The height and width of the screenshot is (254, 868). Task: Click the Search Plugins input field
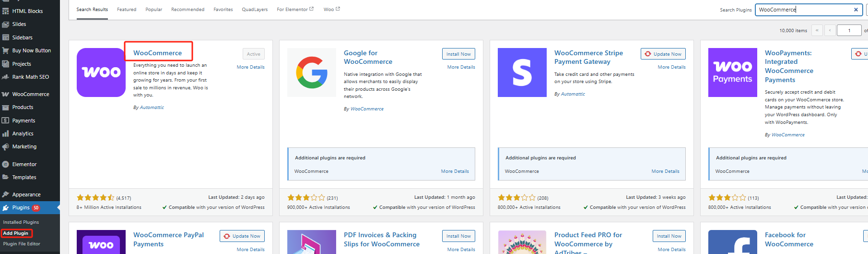pyautogui.click(x=803, y=10)
